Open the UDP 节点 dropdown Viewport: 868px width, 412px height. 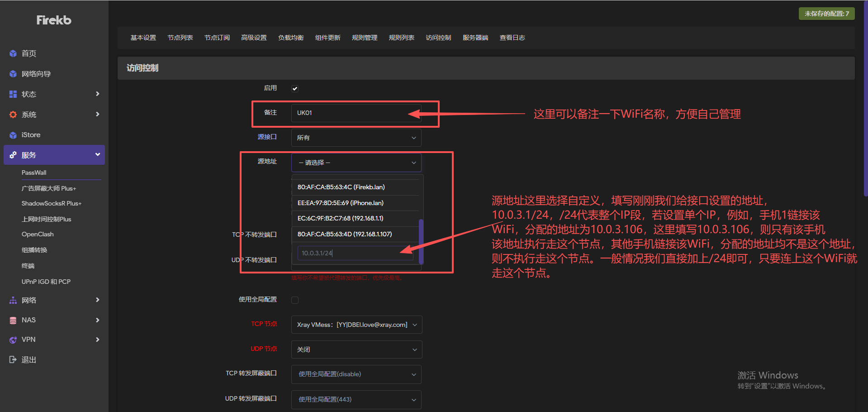click(356, 350)
